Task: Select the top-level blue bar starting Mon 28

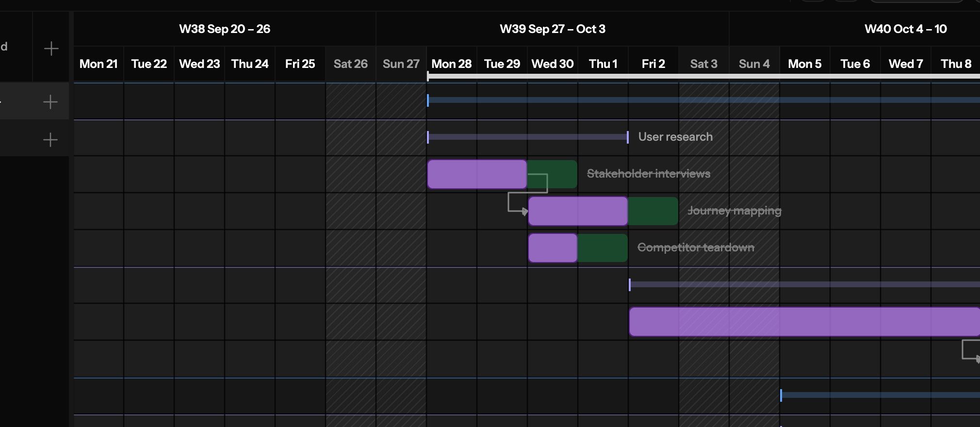Action: 703,100
